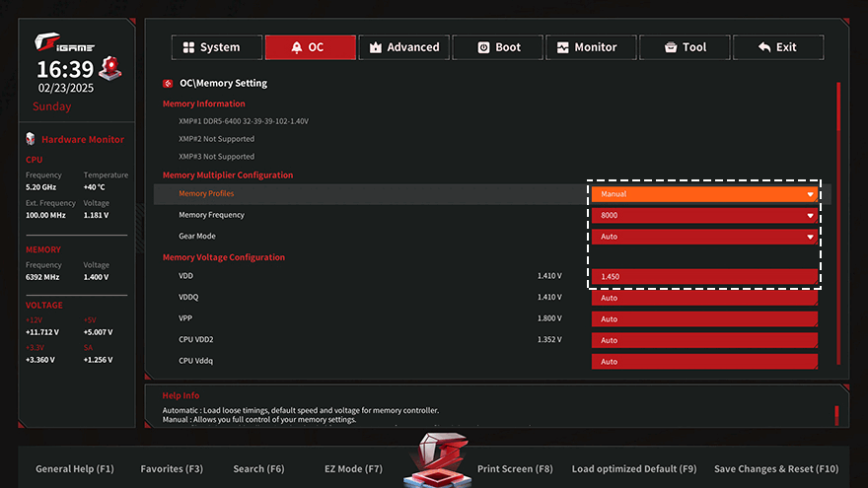Screen dimensions: 868x488
Task: Open General Help (F1)
Action: (75, 468)
